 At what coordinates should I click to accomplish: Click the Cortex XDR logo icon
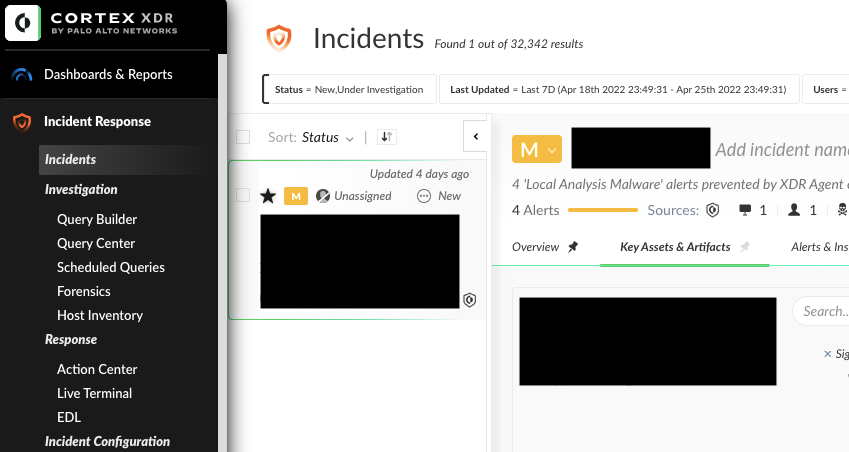point(23,23)
